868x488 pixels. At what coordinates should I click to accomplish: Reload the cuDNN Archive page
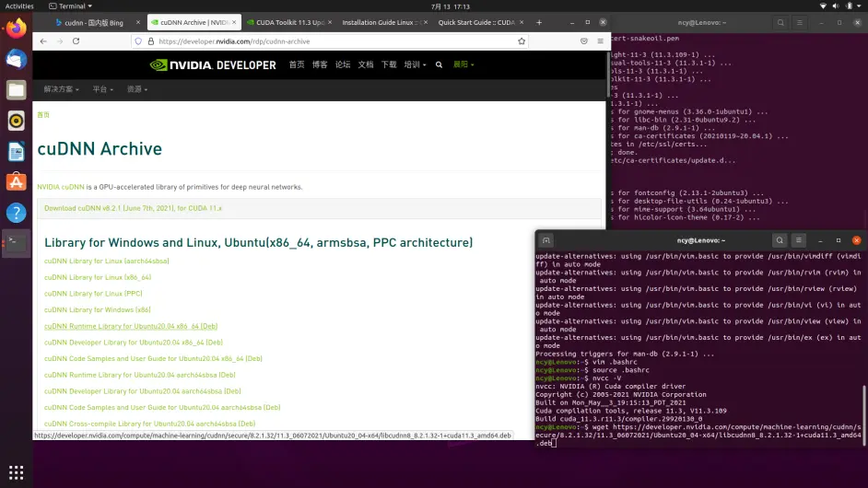[x=76, y=41]
